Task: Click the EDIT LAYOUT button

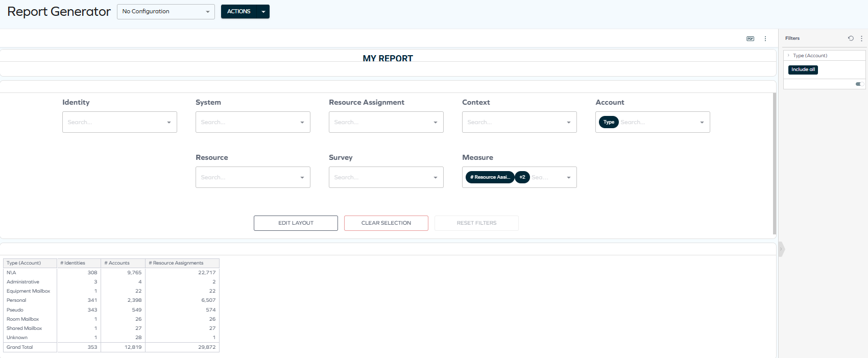Action: click(296, 223)
